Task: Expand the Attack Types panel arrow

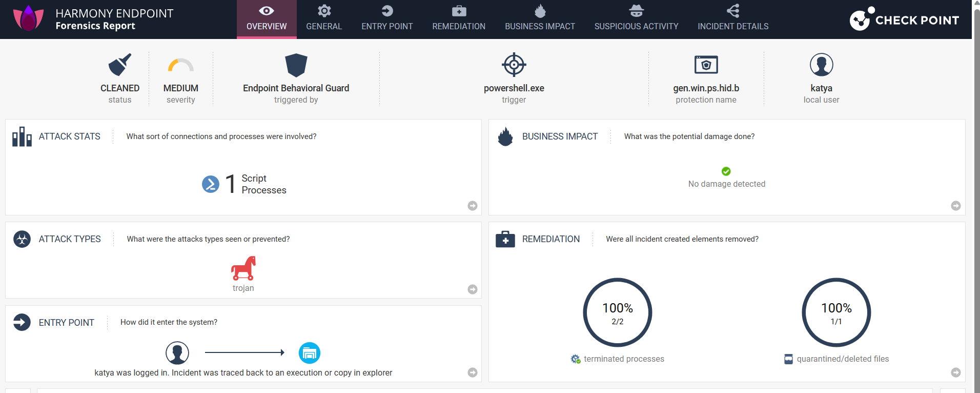Action: pos(473,289)
